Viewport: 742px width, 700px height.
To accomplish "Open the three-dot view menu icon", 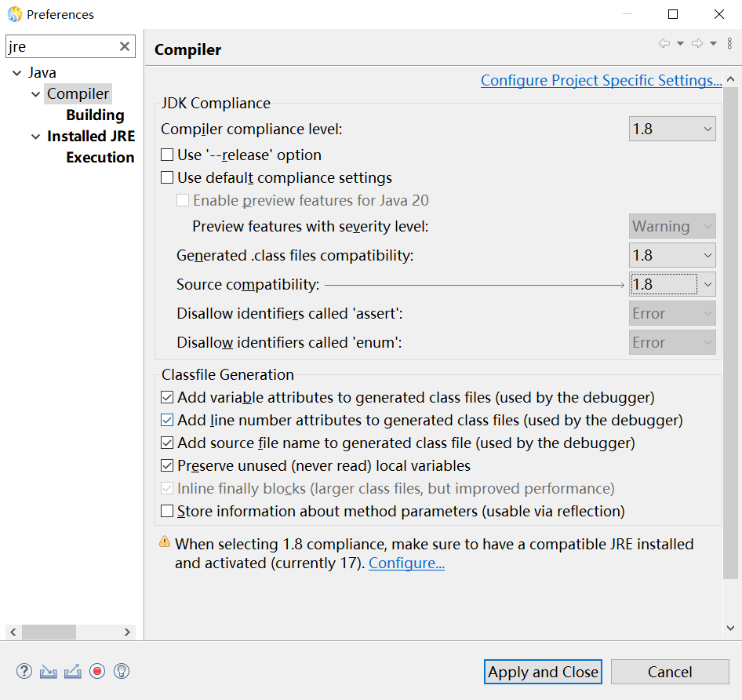I will point(729,43).
